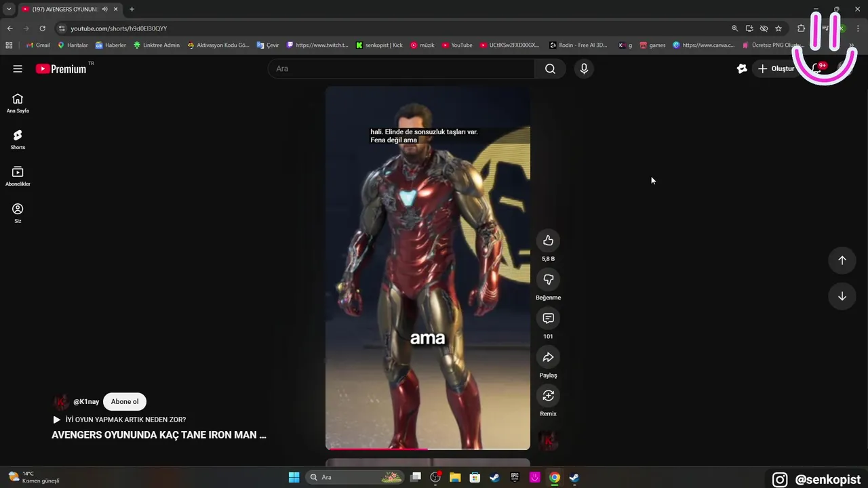Click the address bar URL
868x488 pixels.
119,28
